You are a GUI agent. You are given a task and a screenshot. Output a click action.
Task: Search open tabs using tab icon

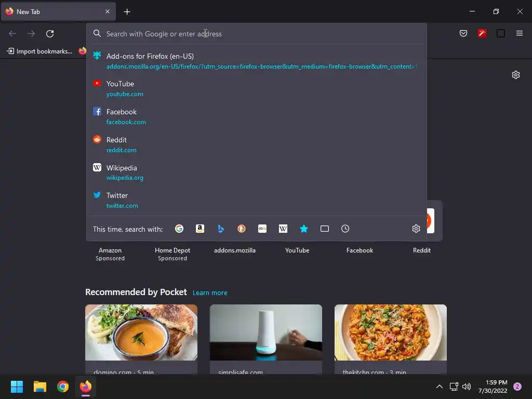point(325,229)
